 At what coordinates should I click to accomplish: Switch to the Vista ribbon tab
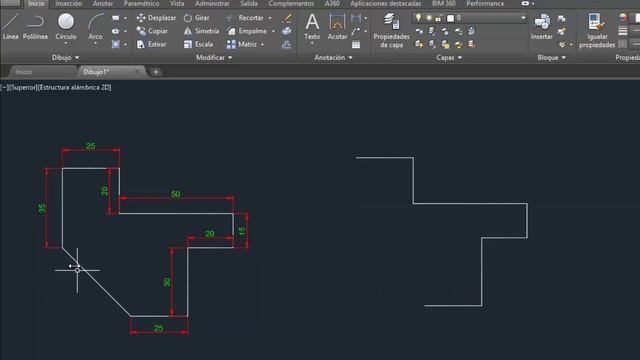tap(177, 4)
